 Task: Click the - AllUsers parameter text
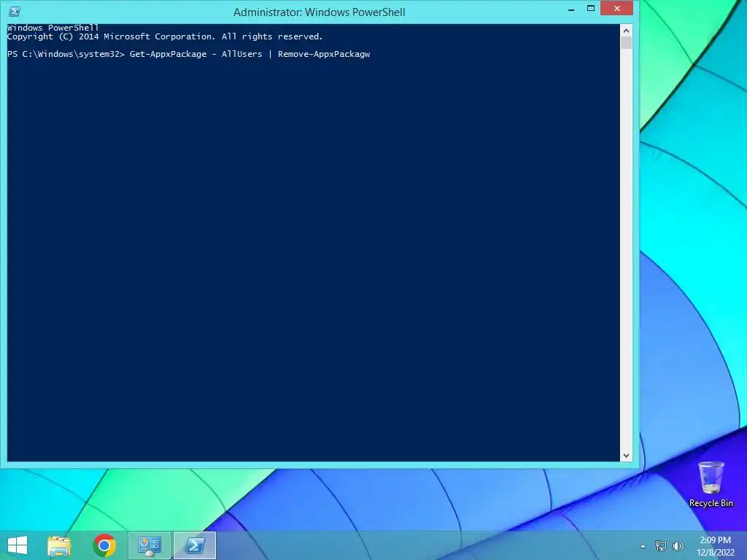(237, 54)
